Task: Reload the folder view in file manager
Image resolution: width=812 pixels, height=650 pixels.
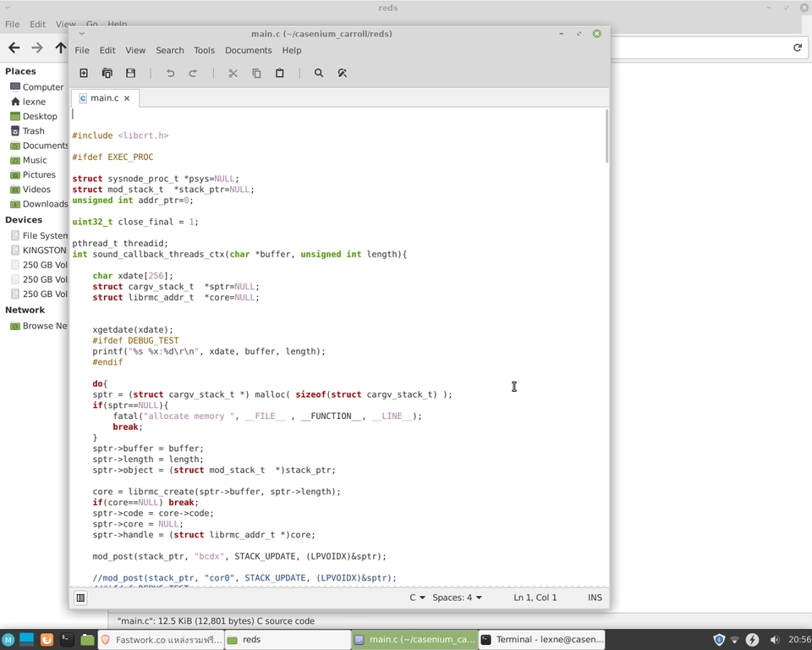Action: pos(798,47)
